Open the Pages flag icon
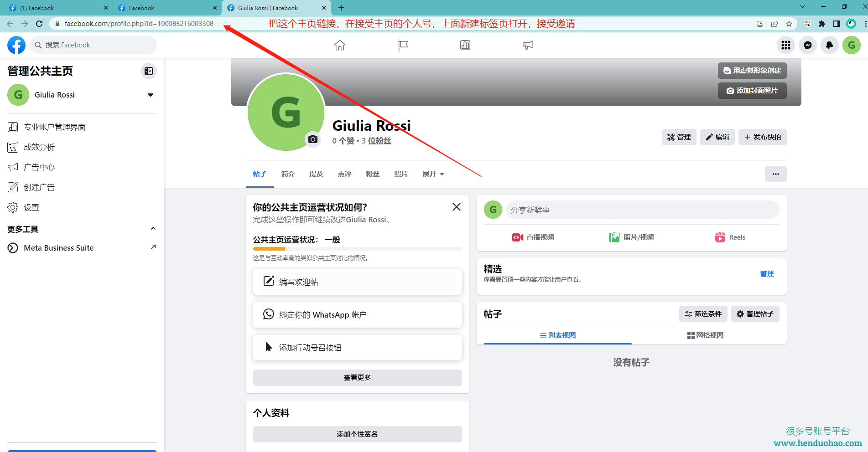This screenshot has height=452, width=868. (x=403, y=45)
